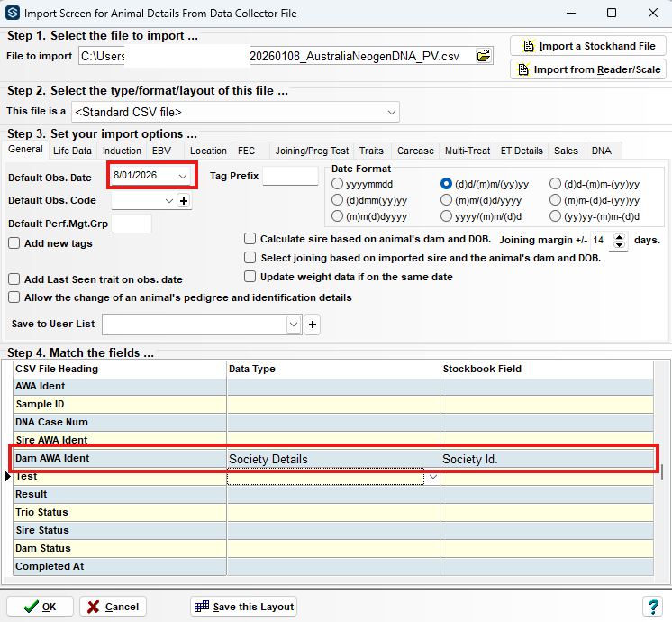This screenshot has width=672, height=622.
Task: Cancel the import with red X button
Action: 113,607
